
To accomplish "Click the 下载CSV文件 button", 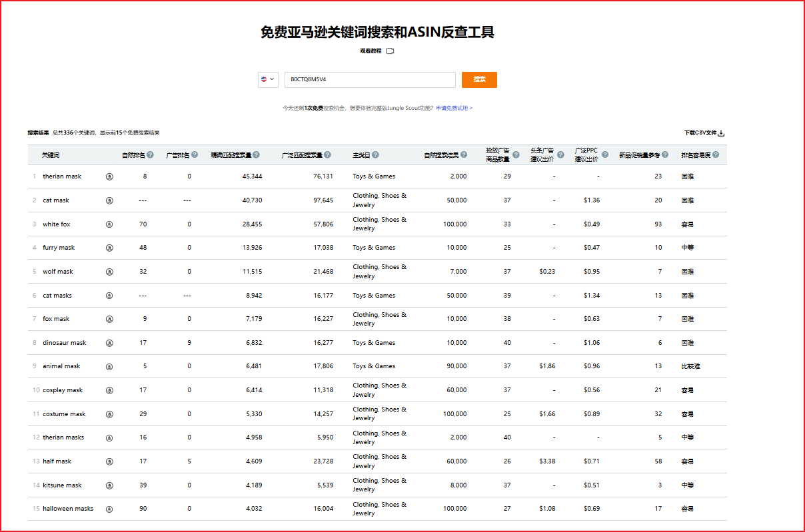I will [x=704, y=133].
